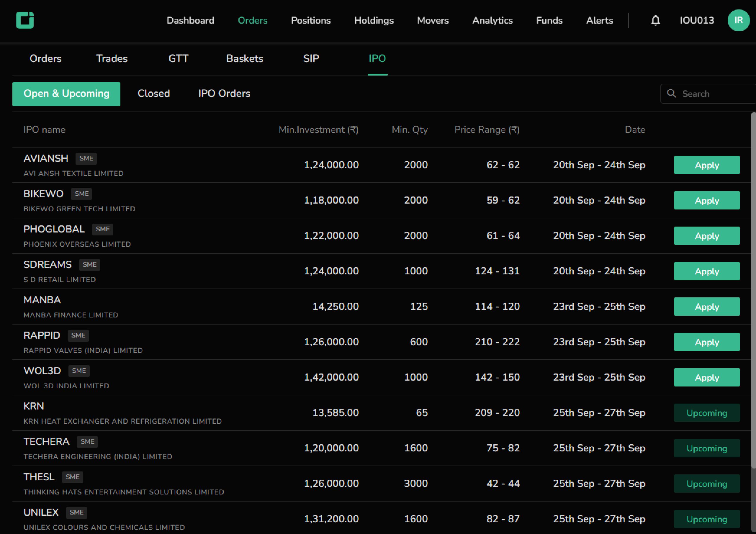This screenshot has width=756, height=534.
Task: Select MANBA FINANCE LIMITED text
Action: pyautogui.click(x=71, y=315)
